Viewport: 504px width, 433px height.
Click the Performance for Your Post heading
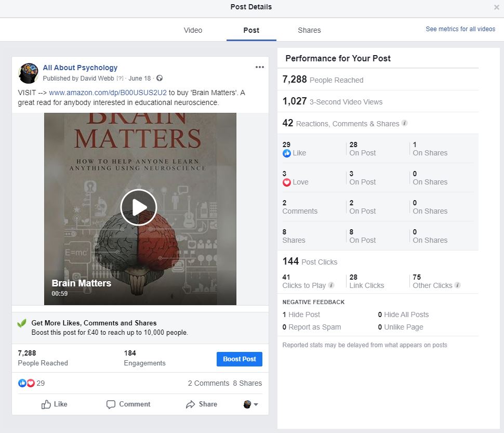(x=338, y=58)
